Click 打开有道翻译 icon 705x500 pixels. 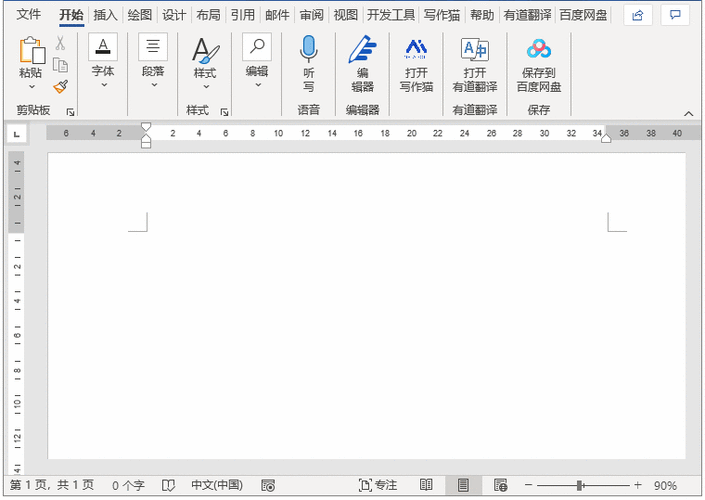[475, 49]
